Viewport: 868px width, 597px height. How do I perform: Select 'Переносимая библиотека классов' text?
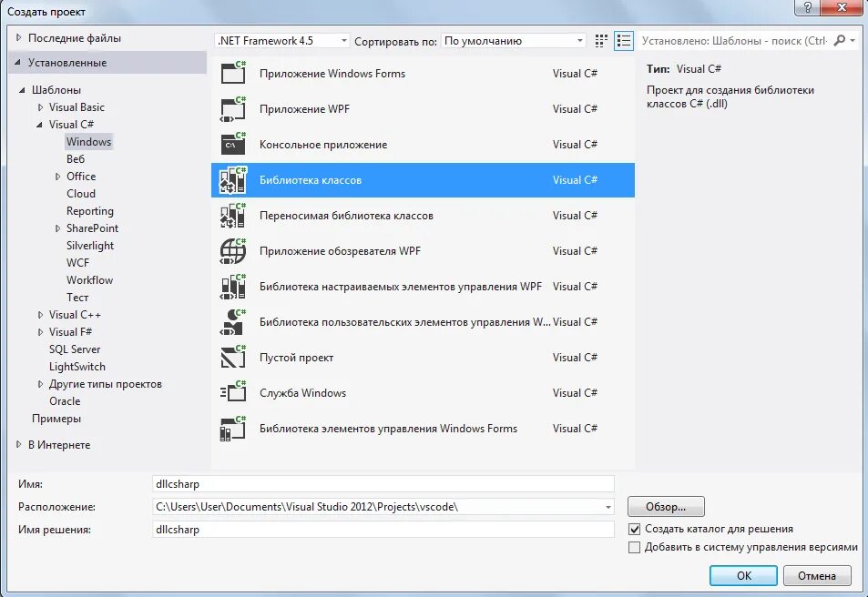pos(346,216)
